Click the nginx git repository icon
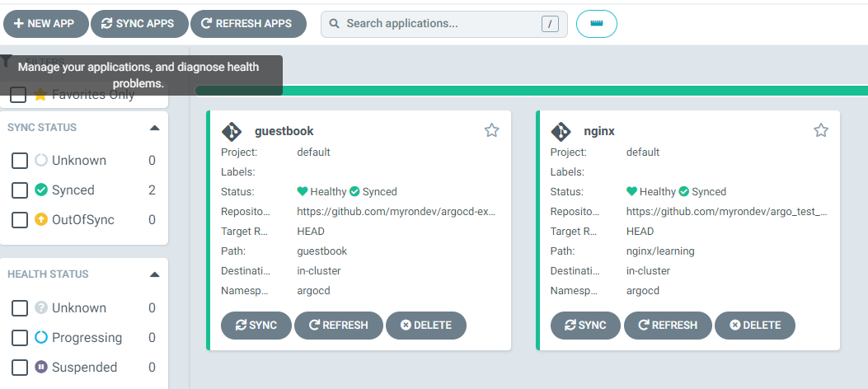Image resolution: width=868 pixels, height=389 pixels. [x=561, y=132]
